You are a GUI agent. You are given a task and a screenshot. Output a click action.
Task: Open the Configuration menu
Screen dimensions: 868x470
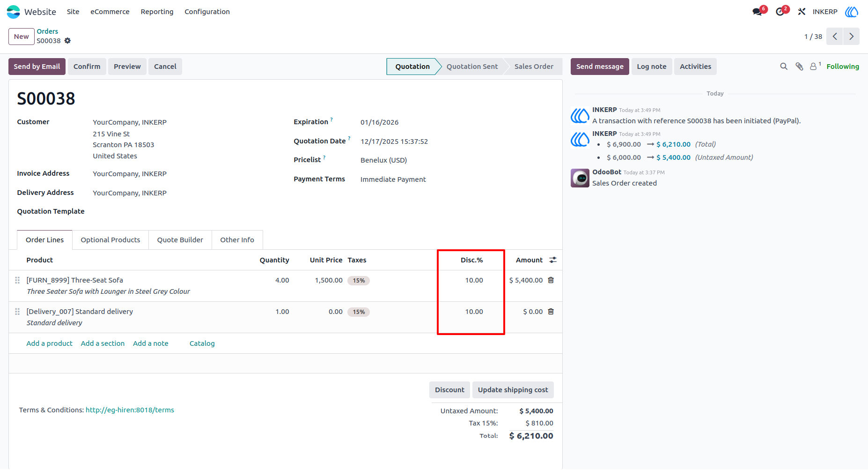207,12
